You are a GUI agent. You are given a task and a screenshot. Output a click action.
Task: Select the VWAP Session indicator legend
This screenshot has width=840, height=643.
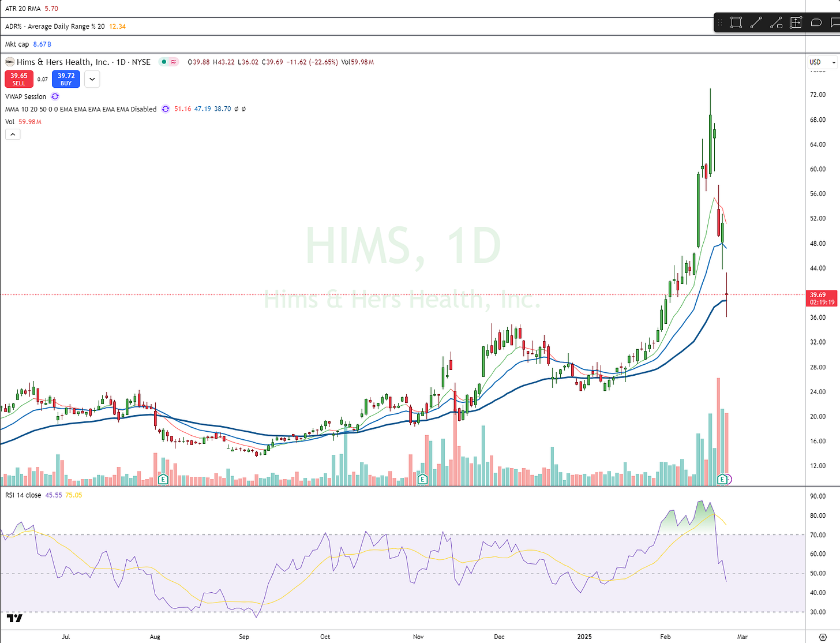point(26,96)
